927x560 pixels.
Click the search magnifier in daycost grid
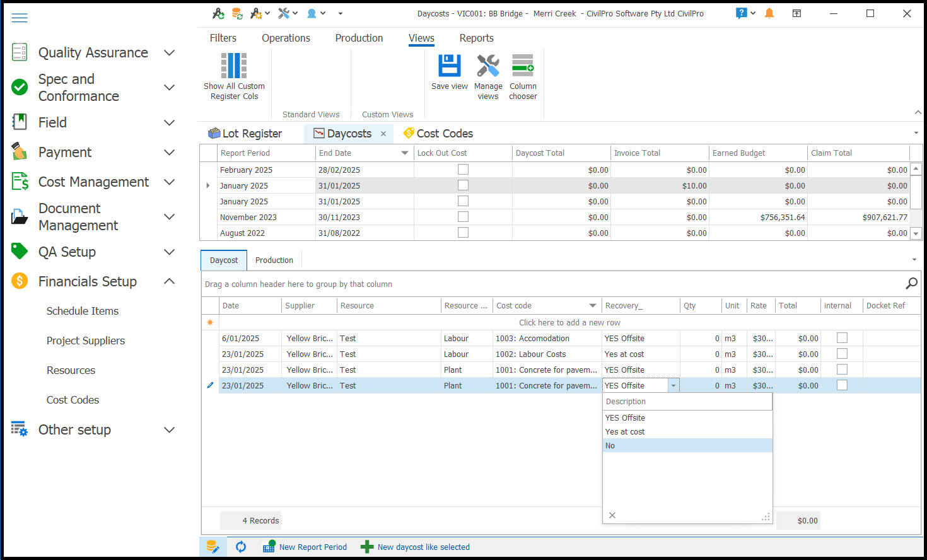[911, 284]
